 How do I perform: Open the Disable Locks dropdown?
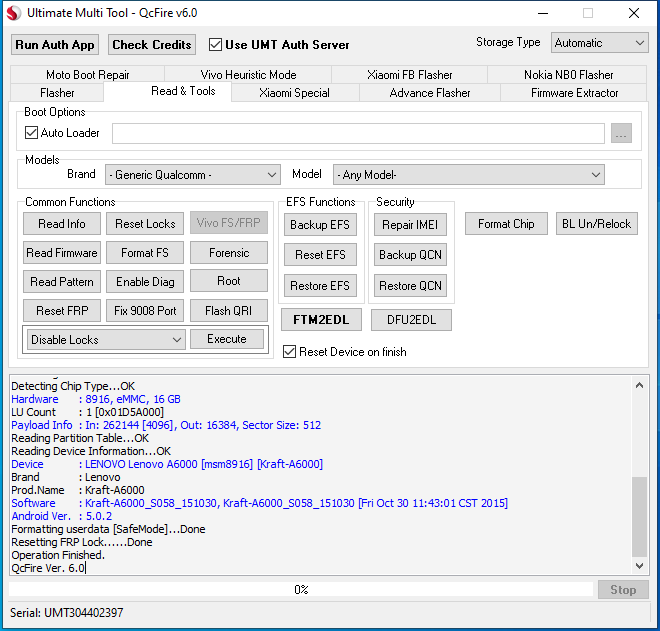tap(106, 339)
